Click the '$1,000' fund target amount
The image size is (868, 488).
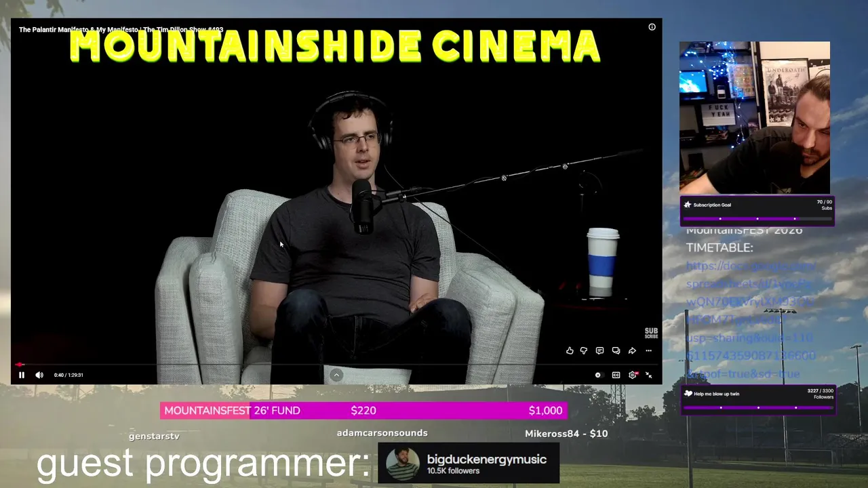click(545, 410)
